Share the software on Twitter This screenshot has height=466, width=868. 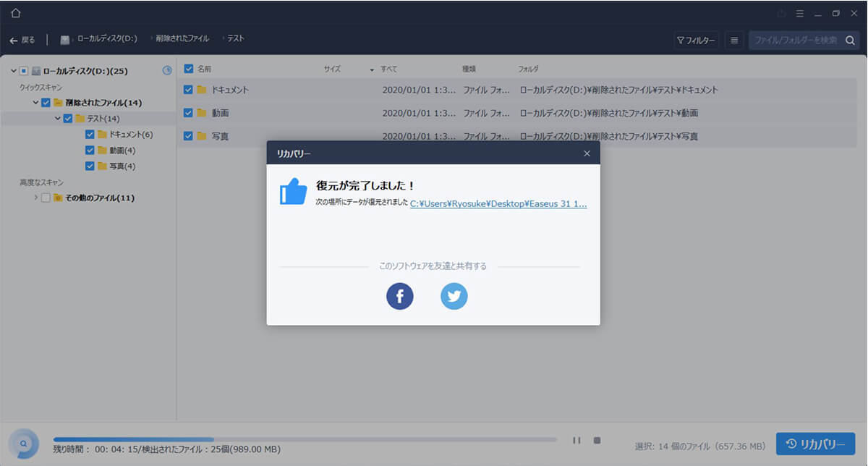pyautogui.click(x=454, y=296)
